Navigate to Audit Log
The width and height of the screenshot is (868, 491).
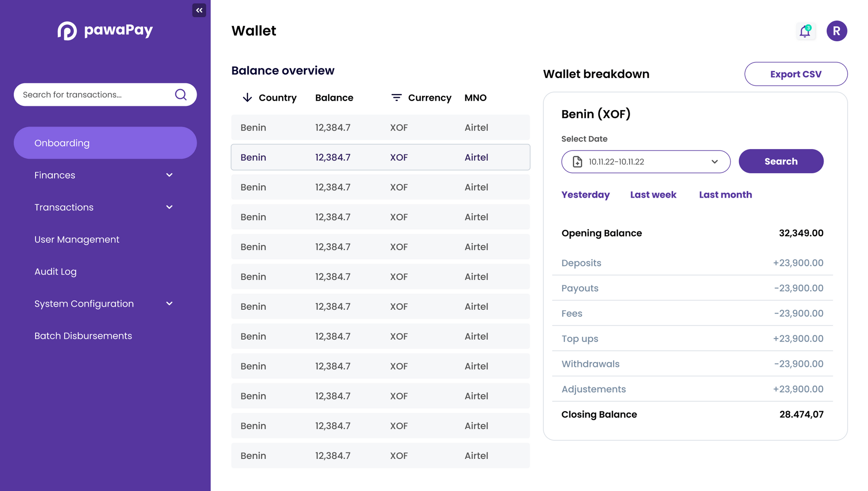point(56,272)
